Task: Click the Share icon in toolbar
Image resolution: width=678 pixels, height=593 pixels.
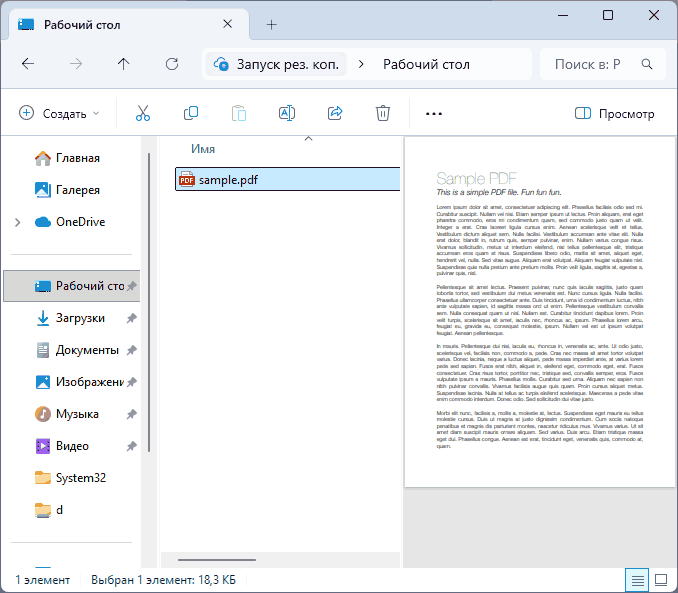Action: click(335, 114)
